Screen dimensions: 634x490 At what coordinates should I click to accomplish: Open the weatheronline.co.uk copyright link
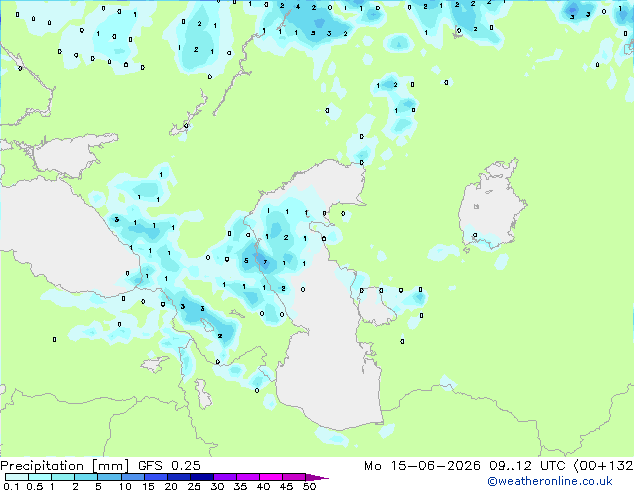click(x=550, y=481)
